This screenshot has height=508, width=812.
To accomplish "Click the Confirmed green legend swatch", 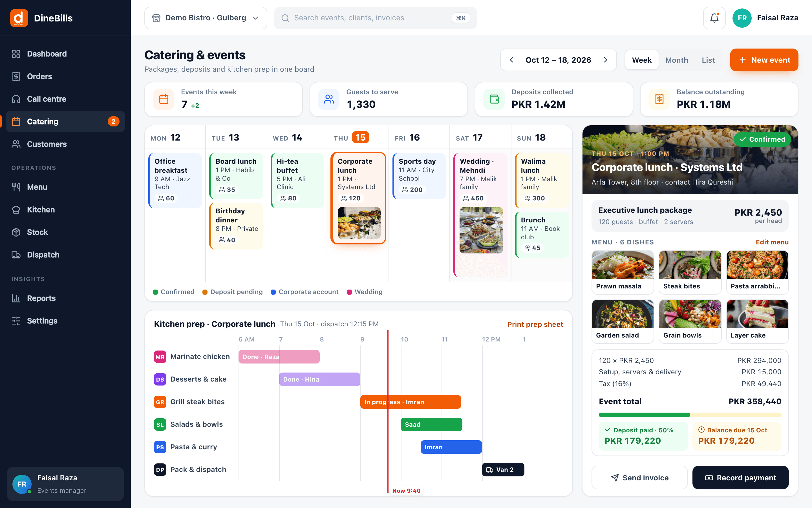I will click(x=155, y=292).
